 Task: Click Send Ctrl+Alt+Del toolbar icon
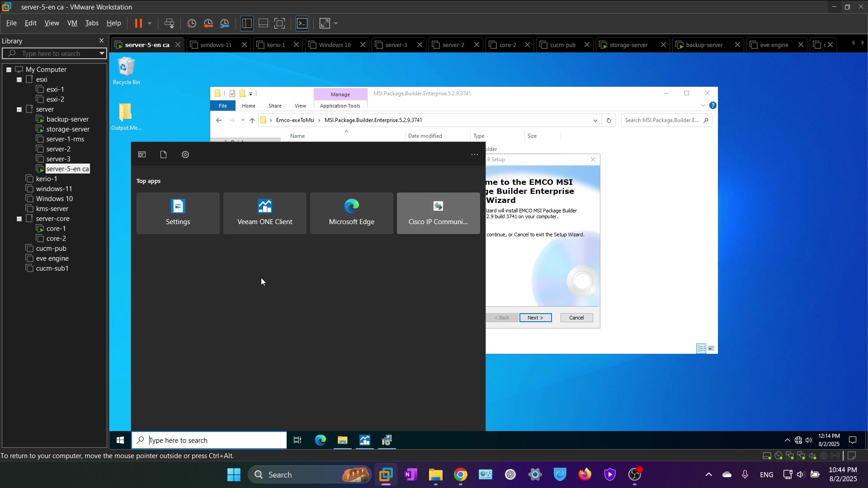170,23
